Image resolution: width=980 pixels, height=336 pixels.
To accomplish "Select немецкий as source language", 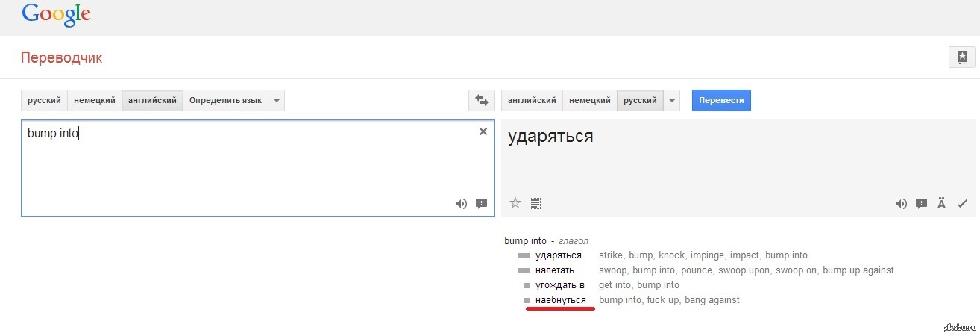I will coord(95,100).
